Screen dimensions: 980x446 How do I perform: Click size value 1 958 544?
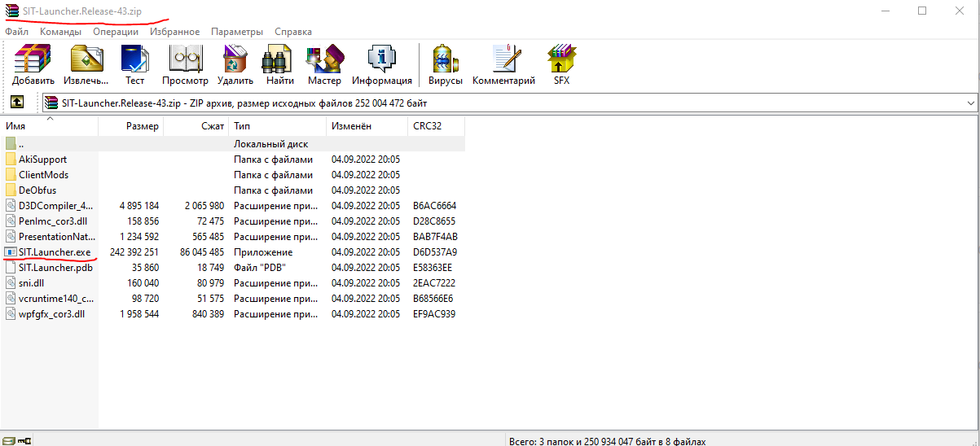tap(139, 314)
